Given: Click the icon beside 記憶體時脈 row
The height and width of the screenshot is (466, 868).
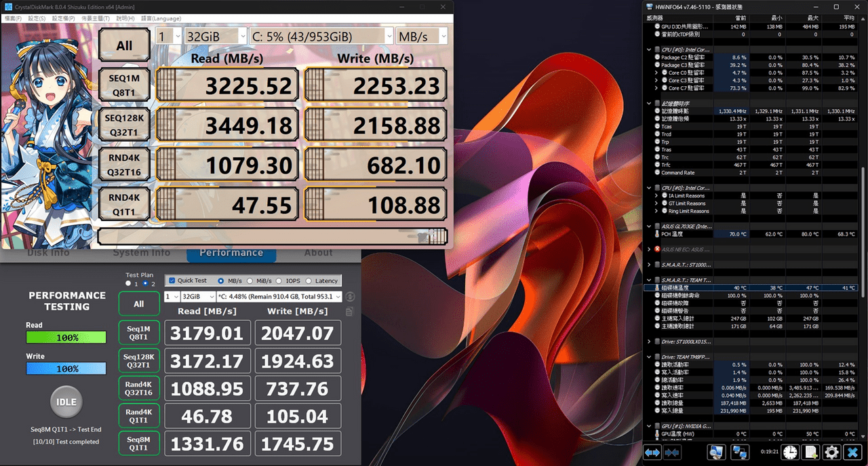Looking at the screenshot, I should click(657, 111).
